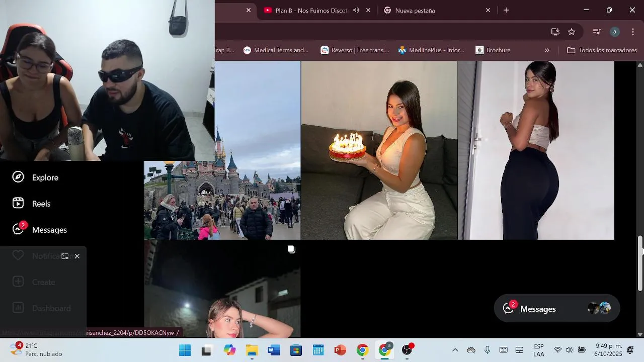This screenshot has width=644, height=362.
Task: Launch Copilot from the taskbar
Action: click(229, 350)
